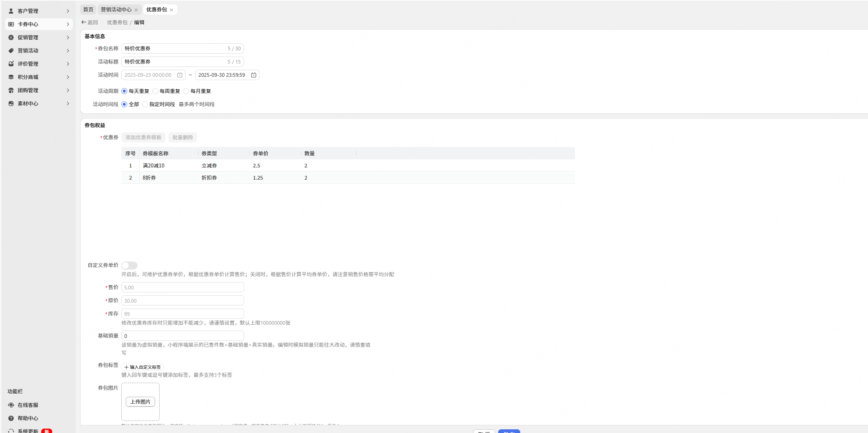The image size is (868, 433).
Task: Expand the 团购管理 menu chevron
Action: tap(68, 90)
